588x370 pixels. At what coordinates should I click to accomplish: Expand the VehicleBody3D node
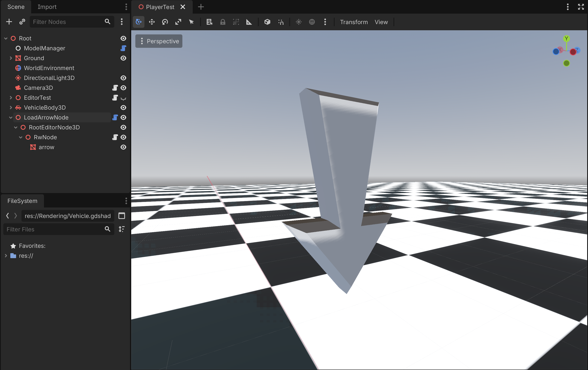[11, 108]
